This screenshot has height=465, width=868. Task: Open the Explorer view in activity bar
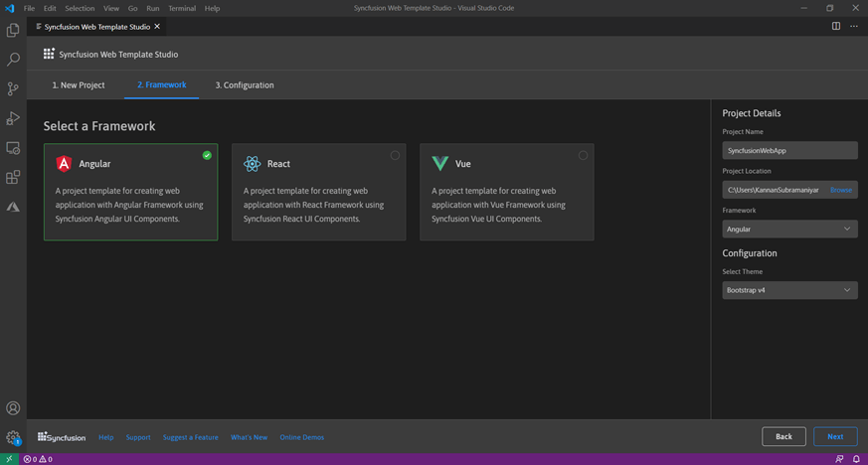13,30
